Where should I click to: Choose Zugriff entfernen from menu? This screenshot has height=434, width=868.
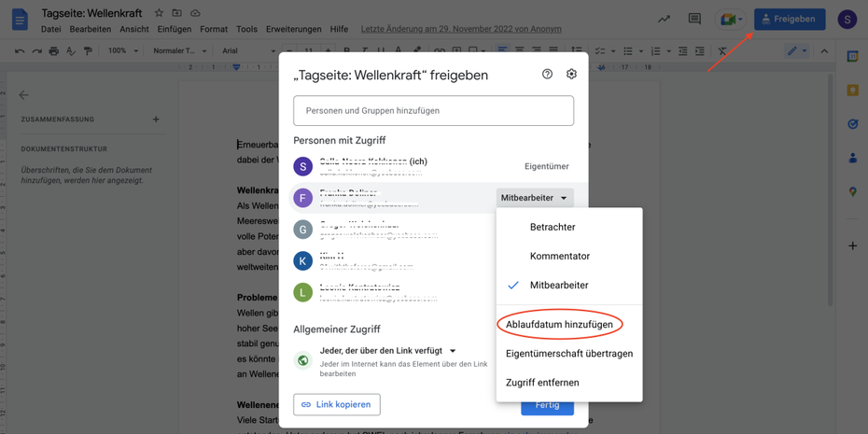[542, 383]
